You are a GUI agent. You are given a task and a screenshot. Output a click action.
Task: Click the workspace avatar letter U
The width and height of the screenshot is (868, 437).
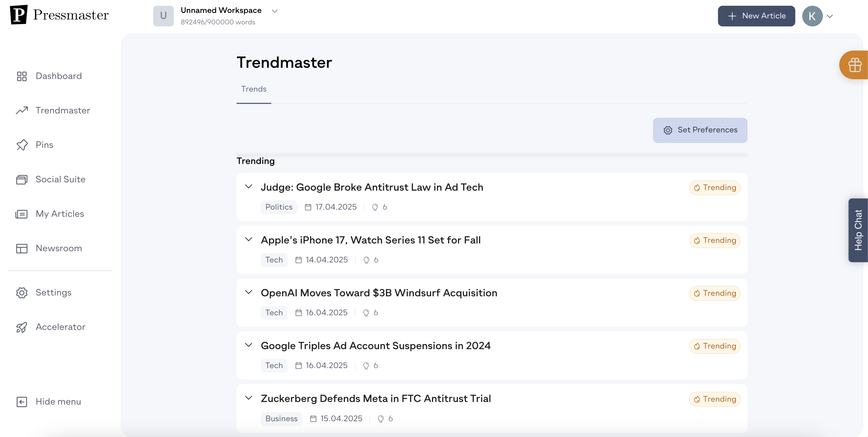(164, 16)
